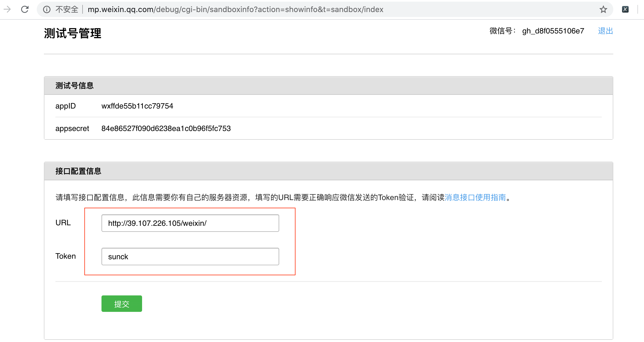Viewport: 644px width, 342px height.
Task: Click the Token field label
Action: coord(66,256)
